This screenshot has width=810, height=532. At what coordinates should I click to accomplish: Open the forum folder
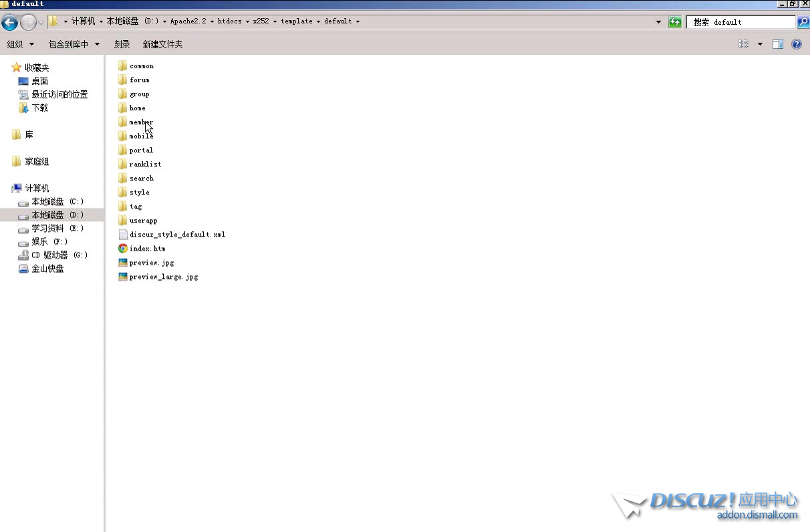tap(139, 80)
